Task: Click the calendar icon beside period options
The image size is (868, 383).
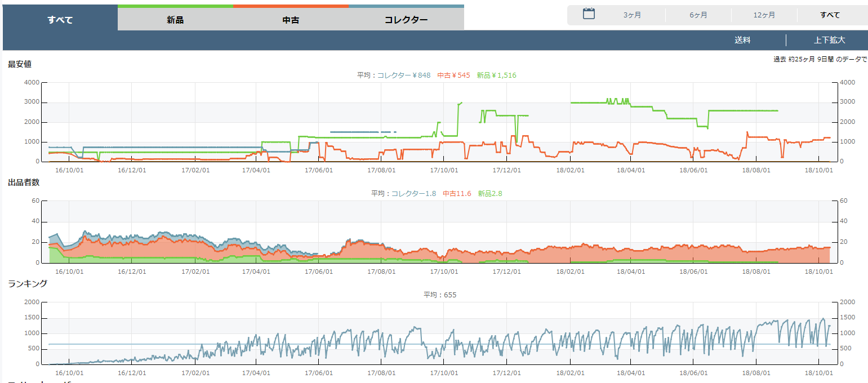Action: pyautogui.click(x=589, y=14)
